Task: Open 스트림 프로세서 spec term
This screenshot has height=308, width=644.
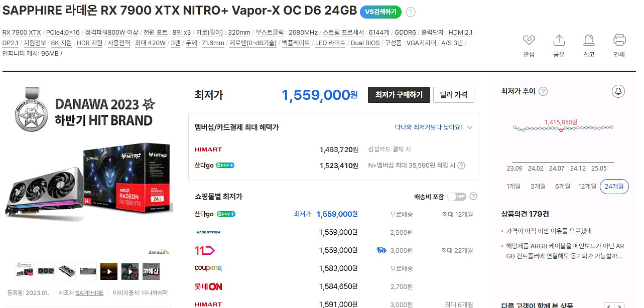Action: (343, 32)
